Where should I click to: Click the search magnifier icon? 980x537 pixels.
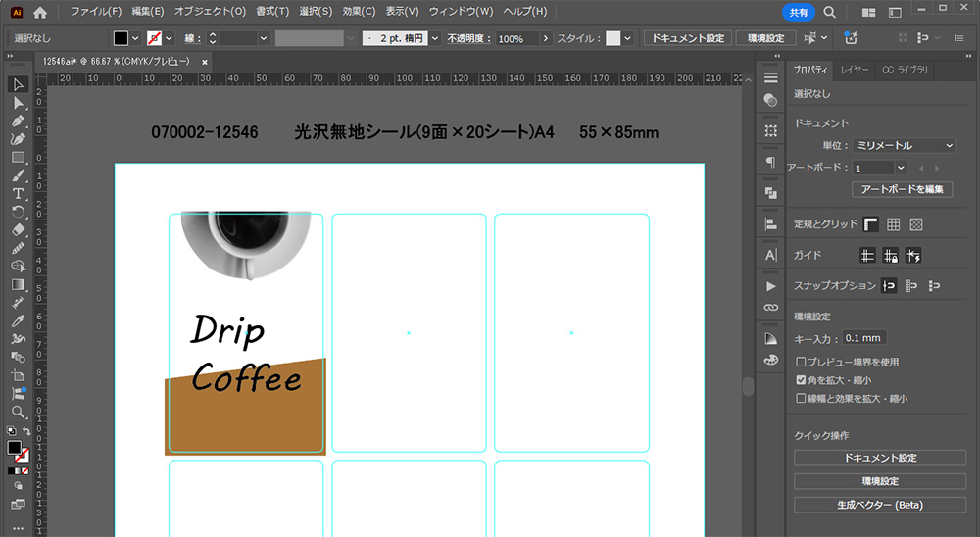829,12
